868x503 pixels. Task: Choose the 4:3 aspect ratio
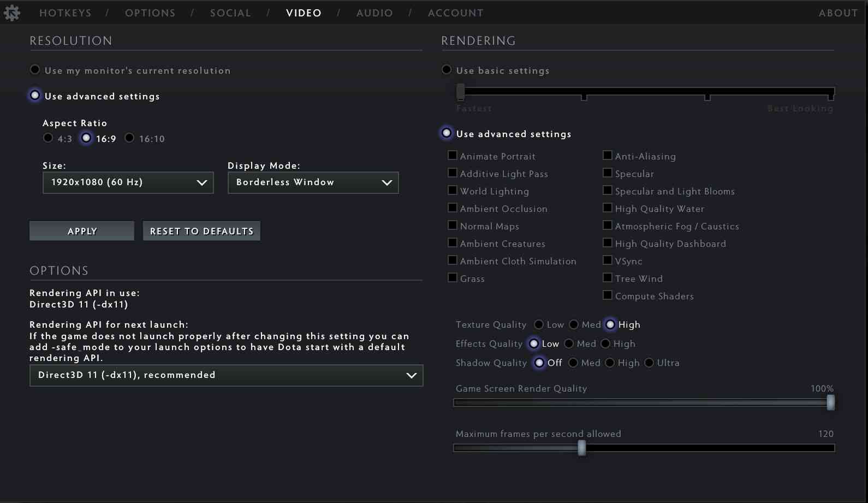coord(49,138)
